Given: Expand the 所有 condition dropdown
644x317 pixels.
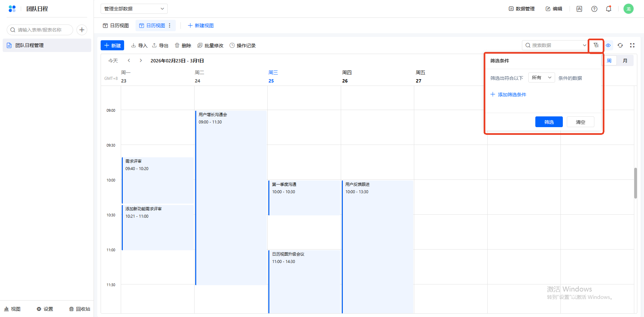Looking at the screenshot, I should (x=541, y=77).
